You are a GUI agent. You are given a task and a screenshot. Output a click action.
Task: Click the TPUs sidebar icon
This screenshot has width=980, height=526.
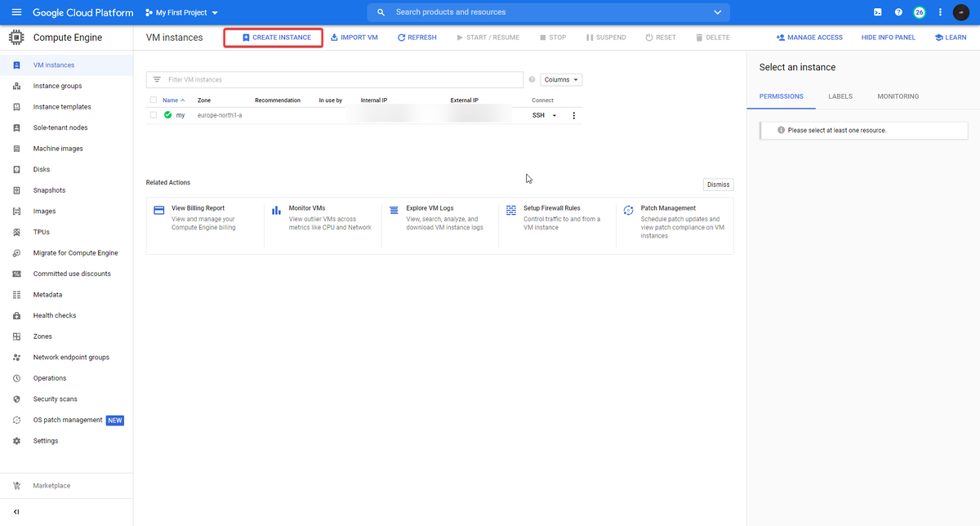tap(16, 232)
